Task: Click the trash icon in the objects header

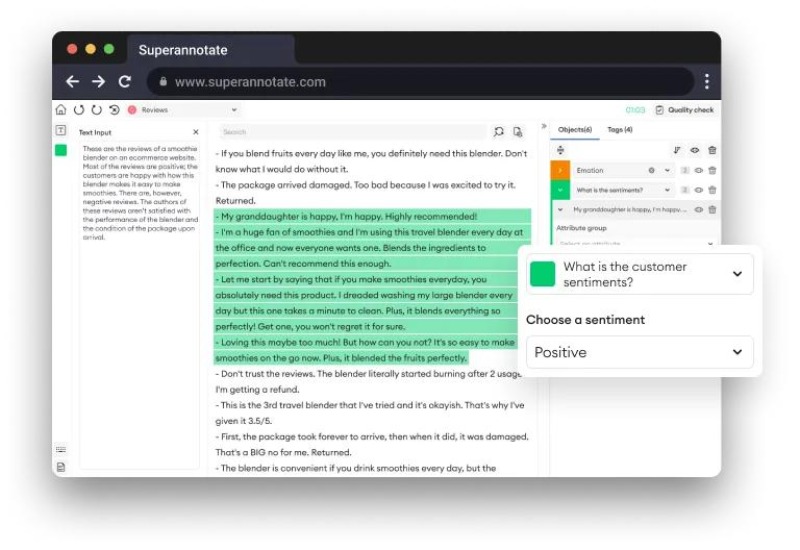Action: coord(712,150)
